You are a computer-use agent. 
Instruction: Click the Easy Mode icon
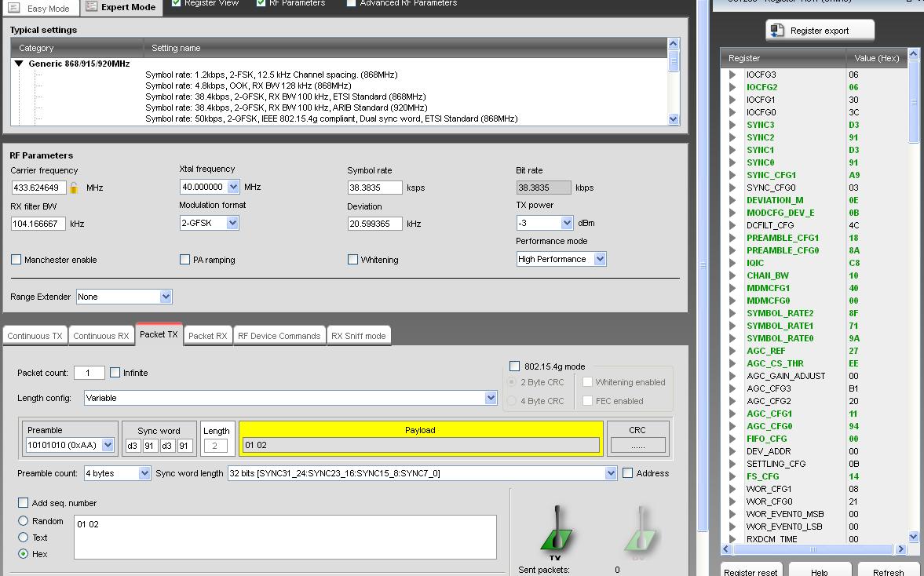tap(14, 8)
